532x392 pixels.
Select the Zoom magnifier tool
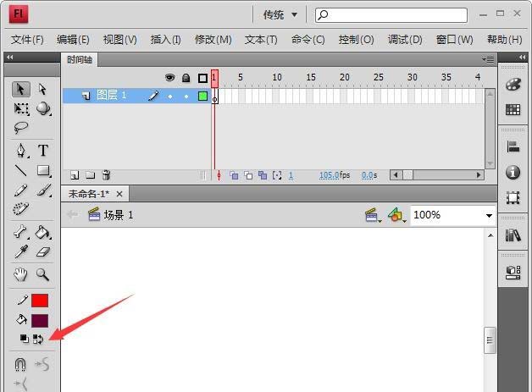[x=42, y=274]
